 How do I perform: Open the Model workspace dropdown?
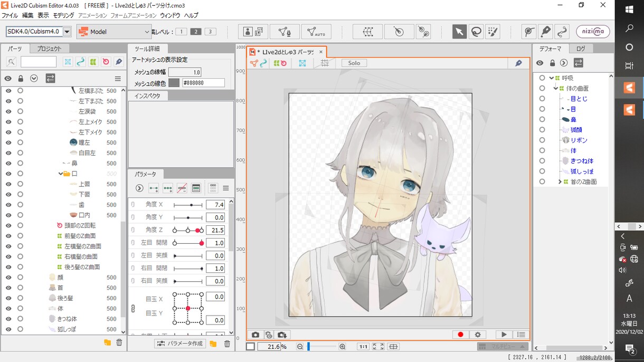point(113,32)
